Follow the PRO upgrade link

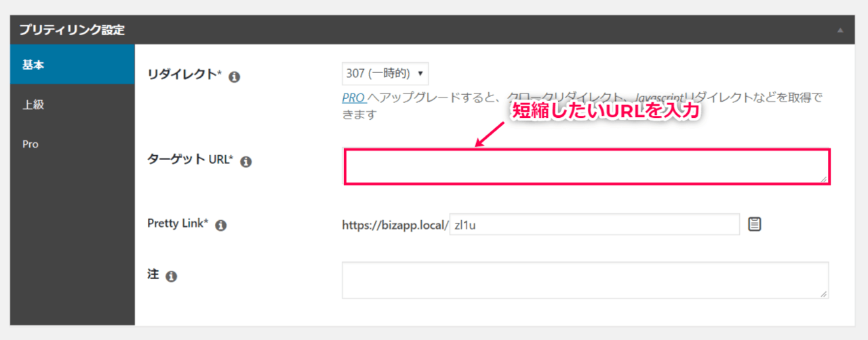click(353, 98)
